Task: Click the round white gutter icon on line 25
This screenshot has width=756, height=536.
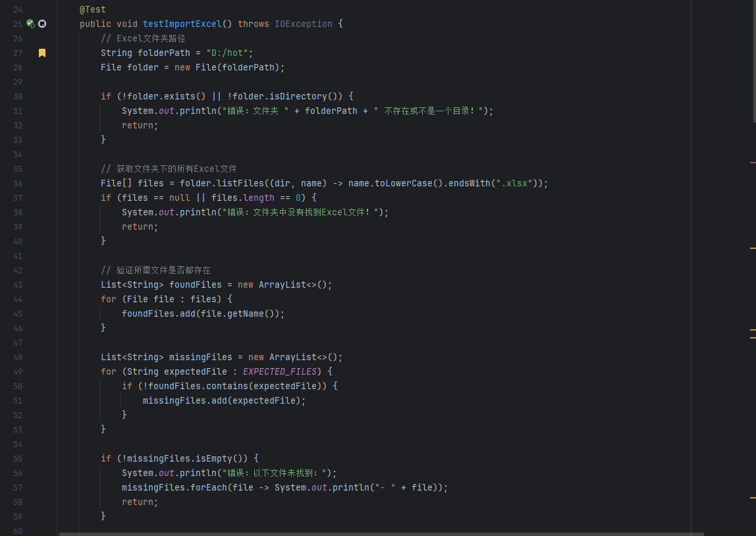Action: tap(42, 24)
